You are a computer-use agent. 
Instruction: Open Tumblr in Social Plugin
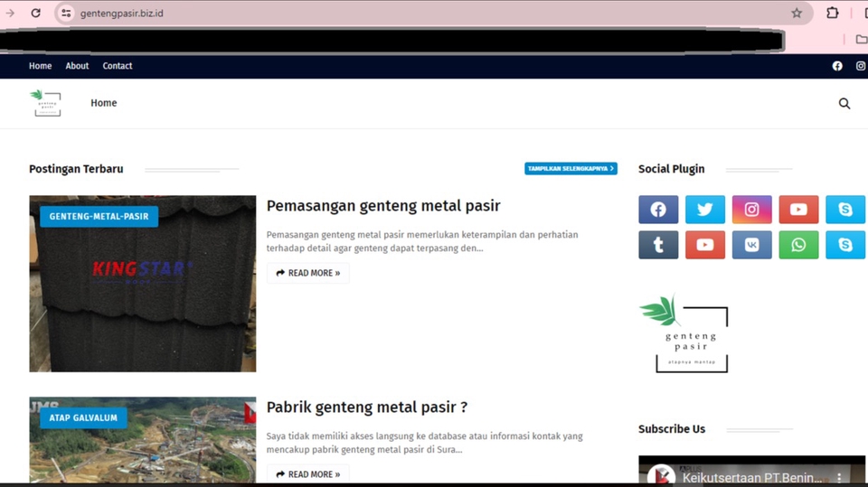(x=658, y=245)
